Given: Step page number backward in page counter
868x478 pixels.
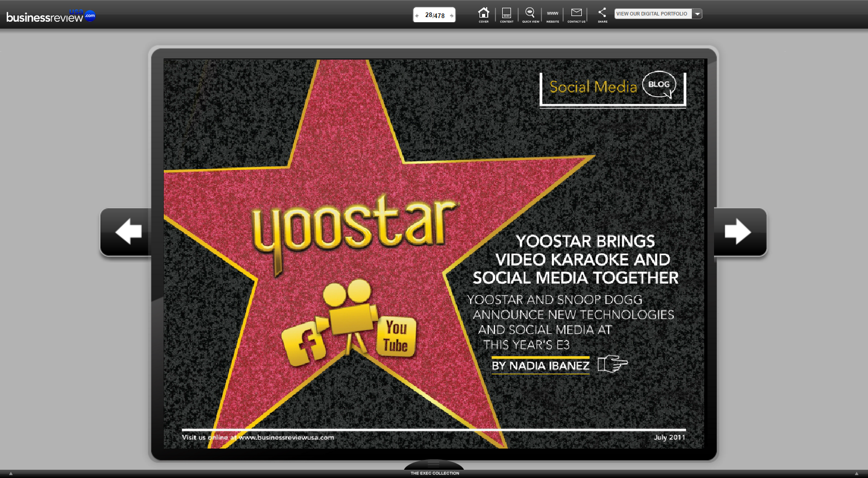Looking at the screenshot, I should pos(417,16).
